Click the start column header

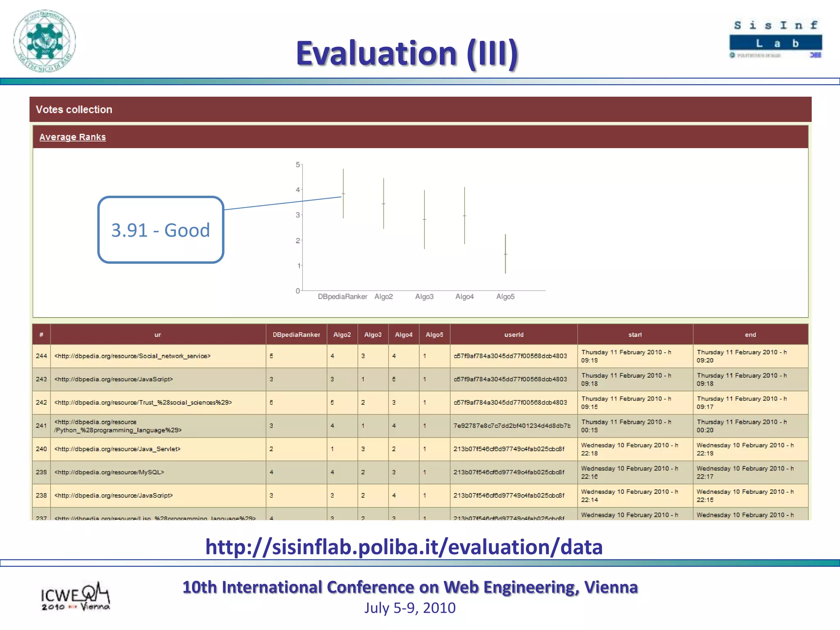[635, 335]
